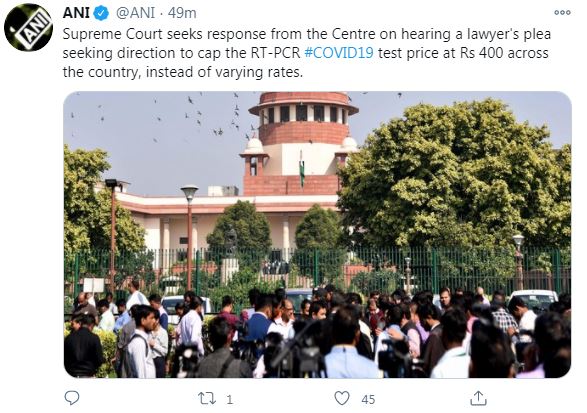View the retweet count of 1
Screen dimensions: 587x413
229,400
